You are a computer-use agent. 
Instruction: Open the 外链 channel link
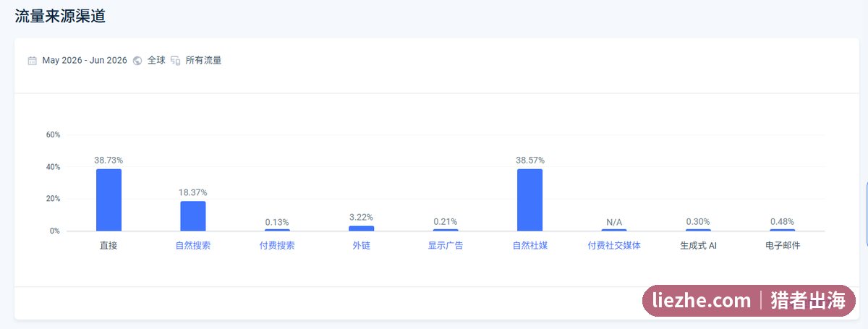point(362,246)
